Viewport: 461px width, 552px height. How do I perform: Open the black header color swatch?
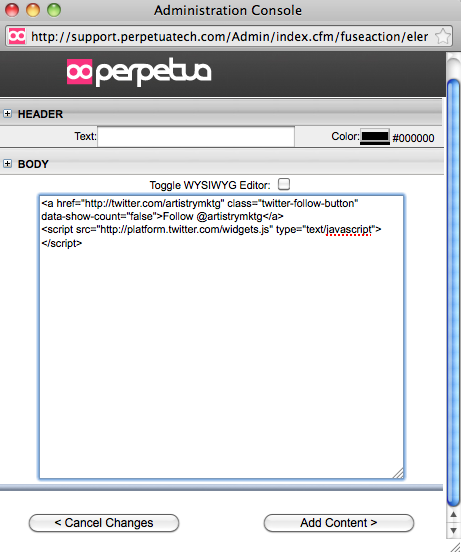375,137
